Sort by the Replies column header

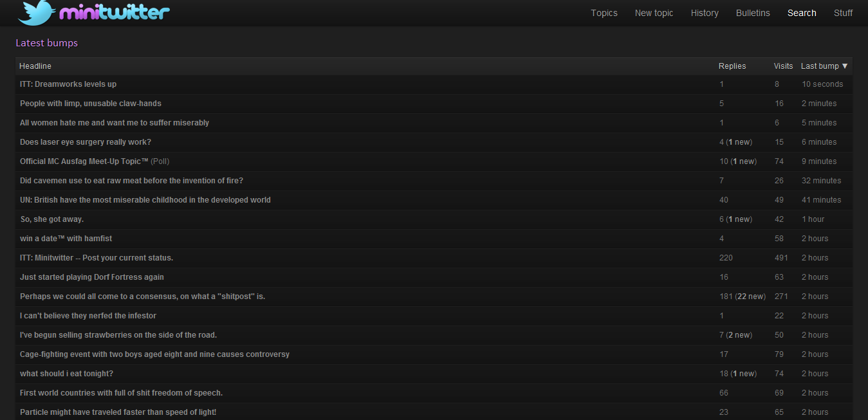click(732, 66)
